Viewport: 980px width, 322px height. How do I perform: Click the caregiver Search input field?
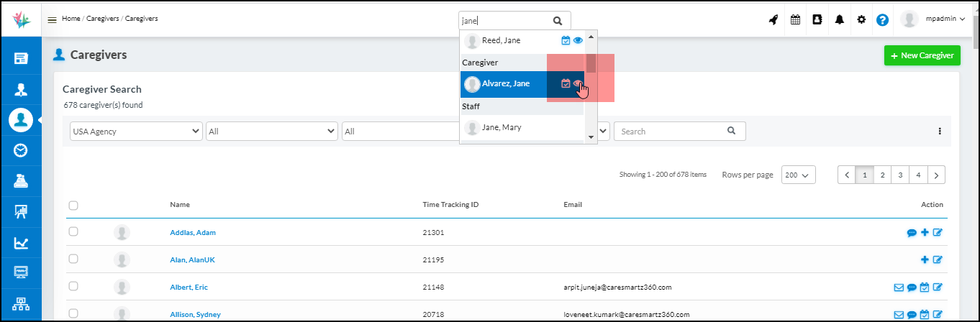pos(679,132)
